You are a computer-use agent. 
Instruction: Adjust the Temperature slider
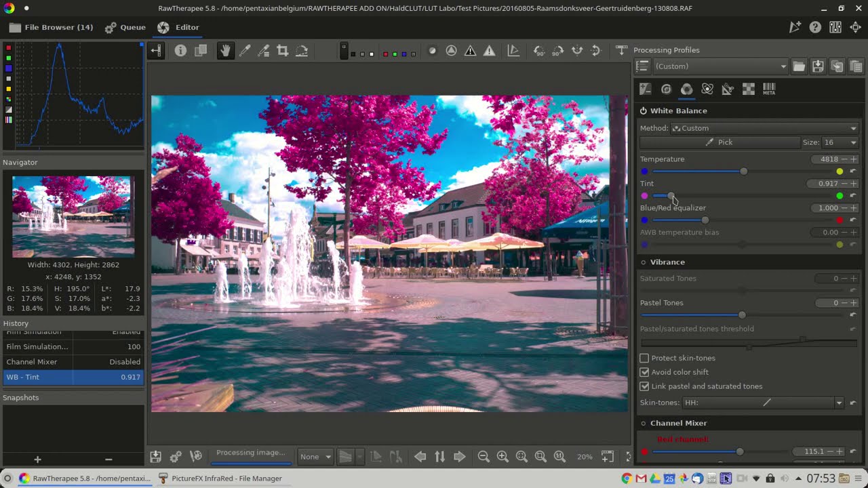(x=744, y=171)
